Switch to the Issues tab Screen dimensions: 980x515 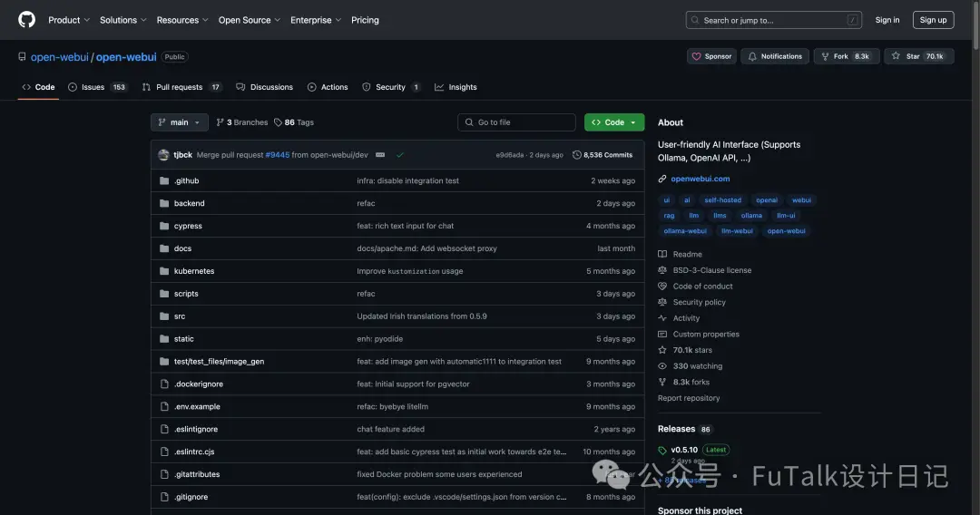coord(97,87)
